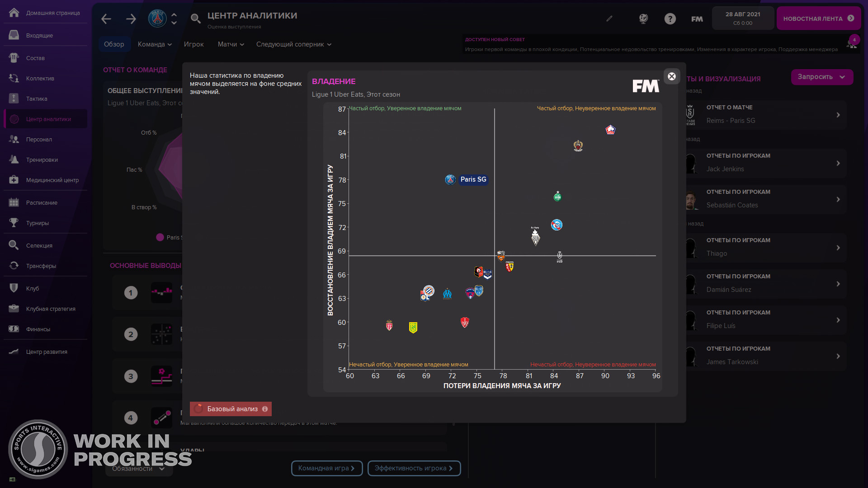Screen dimensions: 868x488
Task: Click the forward navigation arrow
Action: pos(131,19)
